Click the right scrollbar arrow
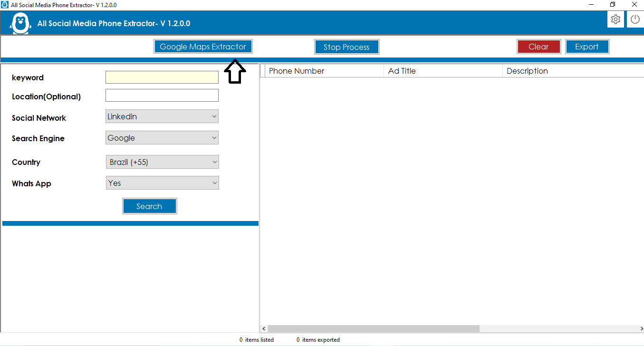This screenshot has height=346, width=644. coord(641,328)
